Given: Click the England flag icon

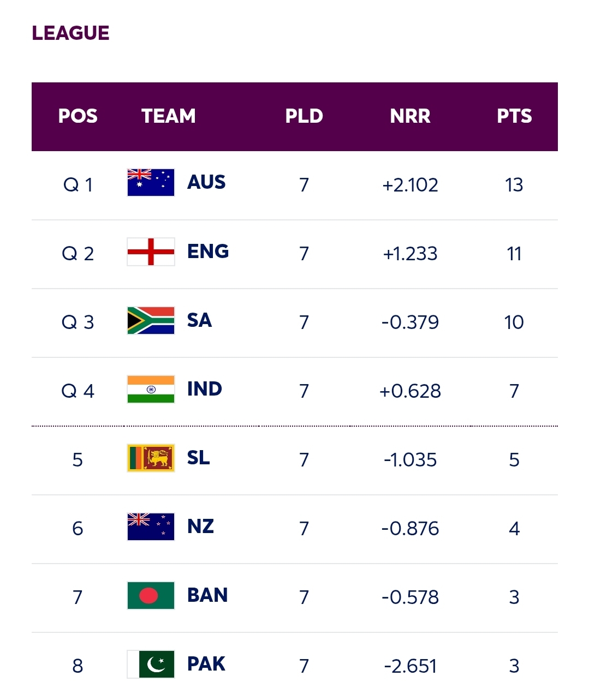Looking at the screenshot, I should (x=151, y=252).
